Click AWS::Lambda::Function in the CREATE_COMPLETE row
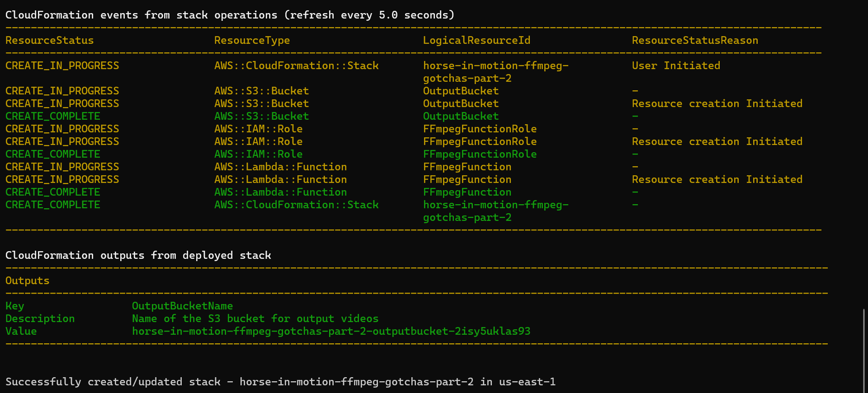Image resolution: width=868 pixels, height=393 pixels. pos(280,192)
